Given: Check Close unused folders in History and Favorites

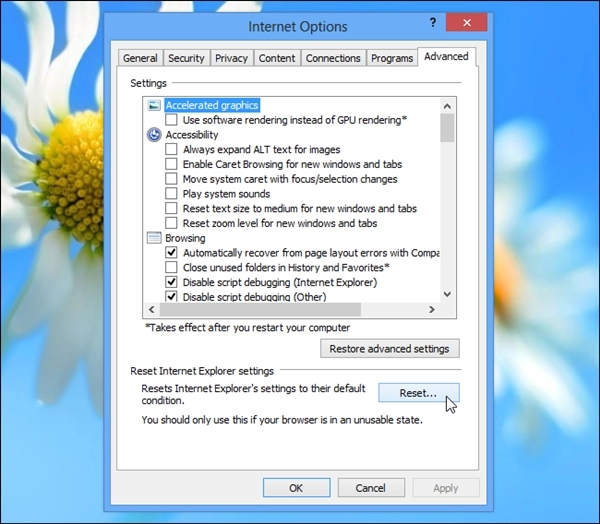Looking at the screenshot, I should click(171, 267).
